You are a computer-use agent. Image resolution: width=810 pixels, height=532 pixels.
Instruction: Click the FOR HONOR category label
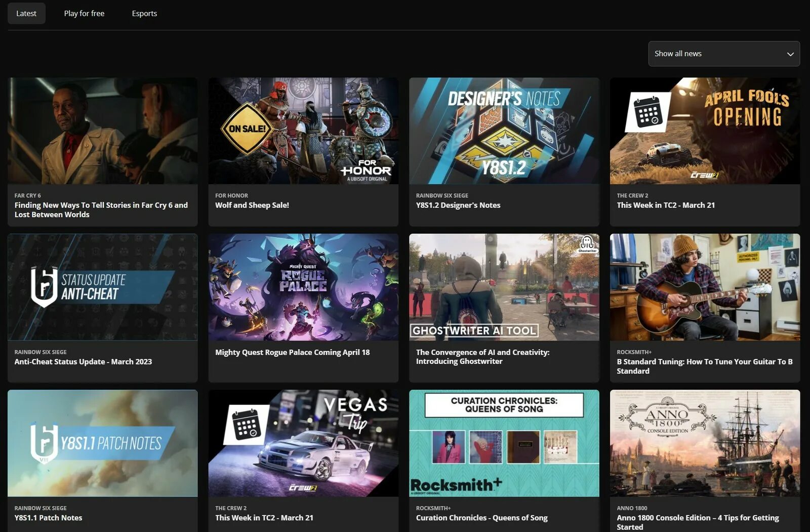click(x=231, y=195)
